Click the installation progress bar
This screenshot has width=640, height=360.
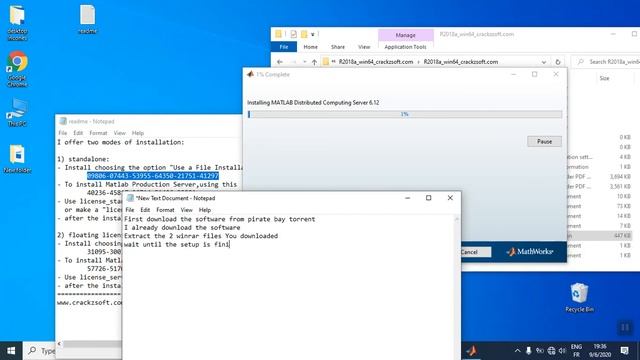click(404, 114)
